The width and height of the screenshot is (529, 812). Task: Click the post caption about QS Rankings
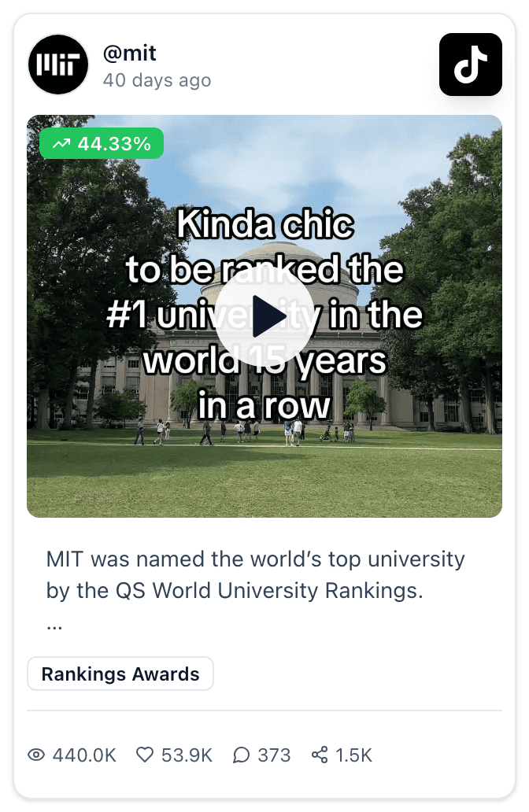point(255,575)
